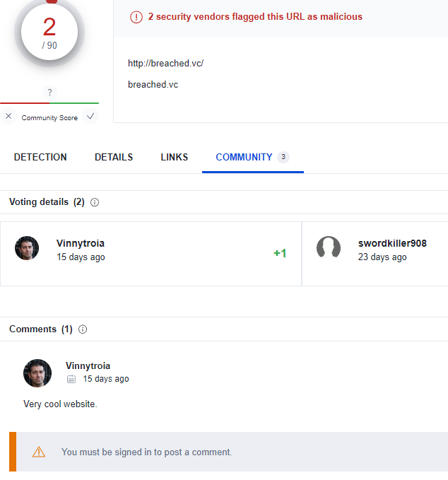Select the orange warning triangle icon
This screenshot has height=480, width=448.
pyautogui.click(x=39, y=452)
